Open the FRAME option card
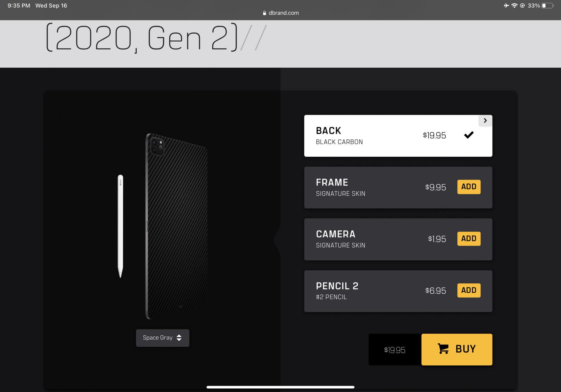561x392 pixels. 398,187
